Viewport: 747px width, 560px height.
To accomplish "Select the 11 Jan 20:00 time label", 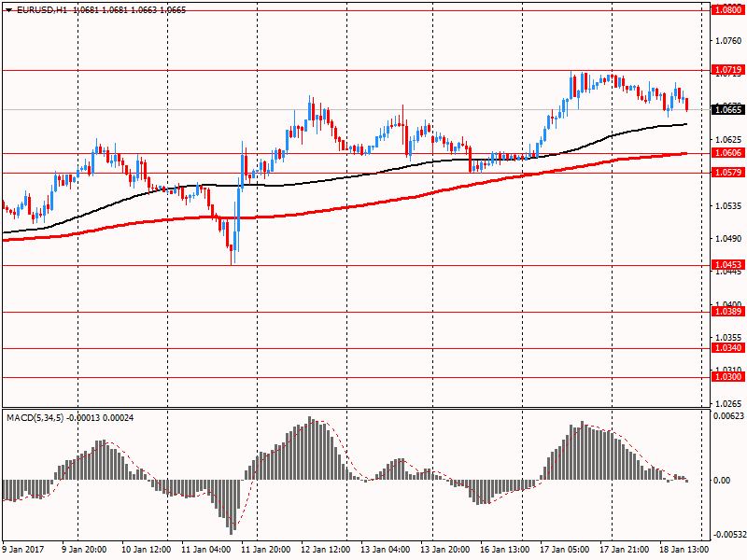I will point(268,550).
